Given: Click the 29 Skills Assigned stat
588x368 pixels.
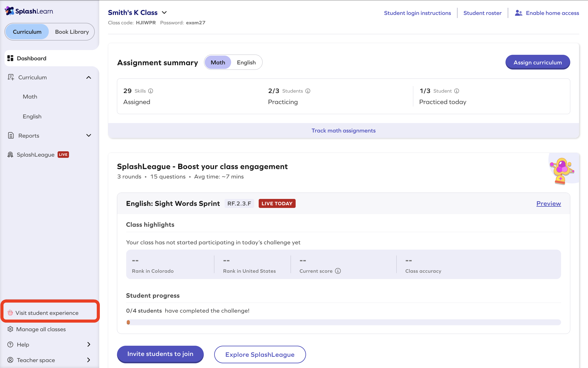Looking at the screenshot, I should (x=138, y=96).
